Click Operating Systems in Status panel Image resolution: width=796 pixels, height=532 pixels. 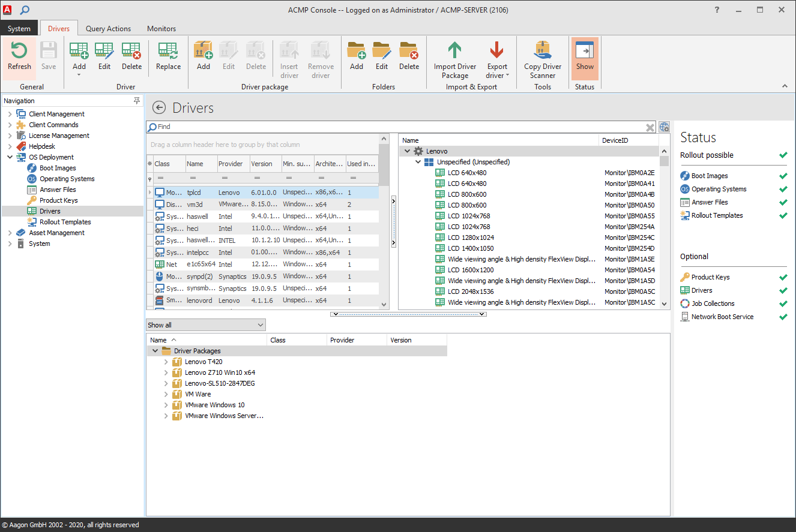pyautogui.click(x=719, y=189)
